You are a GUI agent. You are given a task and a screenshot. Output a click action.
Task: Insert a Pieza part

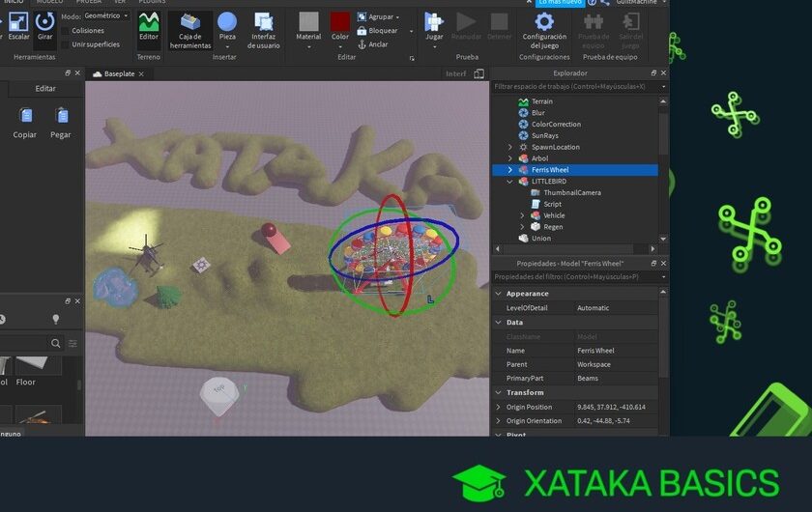[227, 26]
